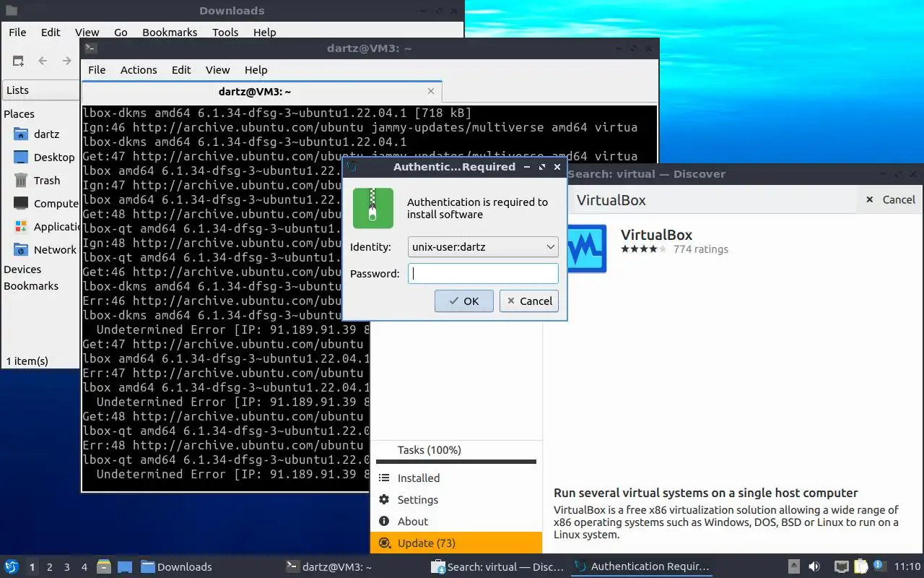924x578 pixels.
Task: Open Tasks (100%) in Discover sidebar
Action: click(x=456, y=449)
